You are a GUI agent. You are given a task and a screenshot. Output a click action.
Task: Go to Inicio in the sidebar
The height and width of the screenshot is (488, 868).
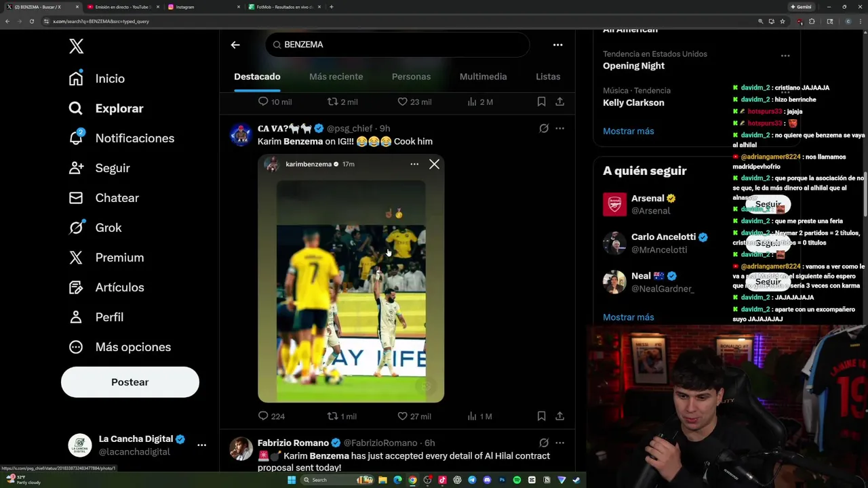coord(97,79)
